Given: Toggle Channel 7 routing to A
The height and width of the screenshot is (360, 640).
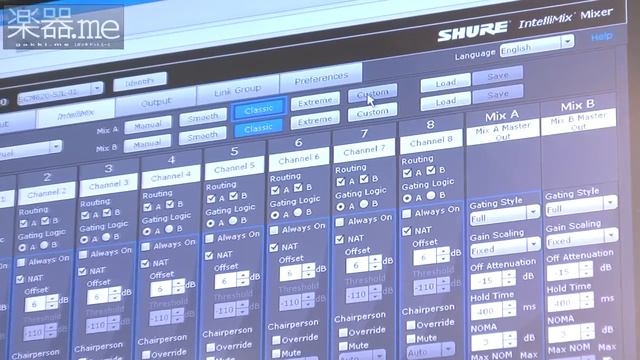Looking at the screenshot, I should (340, 182).
